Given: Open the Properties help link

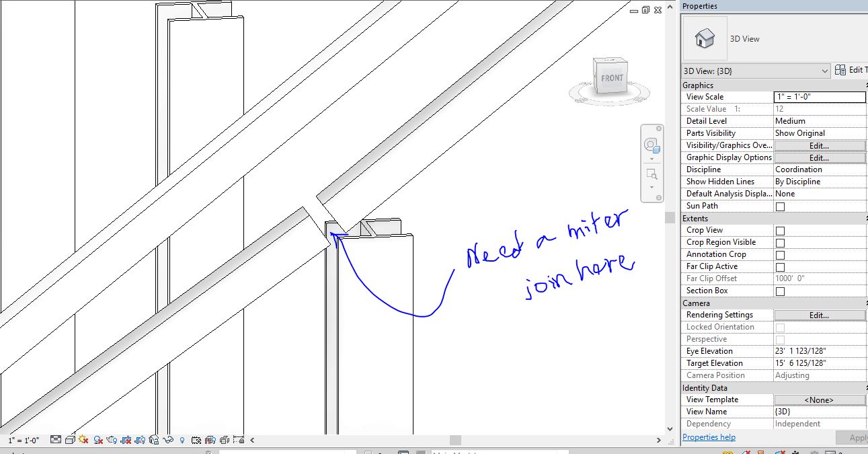Looking at the screenshot, I should coord(709,437).
